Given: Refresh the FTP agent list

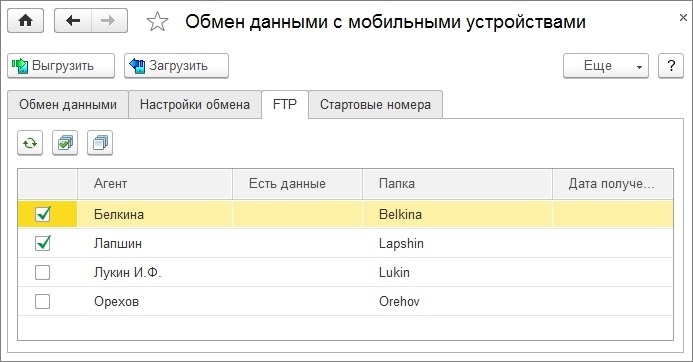Looking at the screenshot, I should (x=30, y=143).
